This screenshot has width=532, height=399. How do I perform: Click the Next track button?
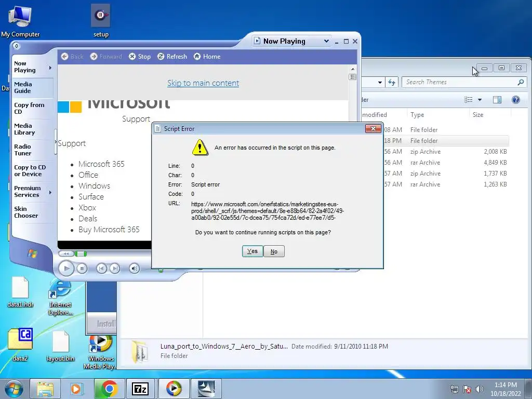(x=115, y=269)
